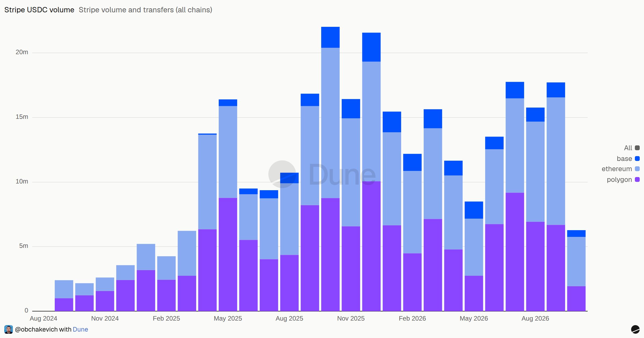Click the Dune logo icon at bottom right
The image size is (644, 338).
[635, 329]
